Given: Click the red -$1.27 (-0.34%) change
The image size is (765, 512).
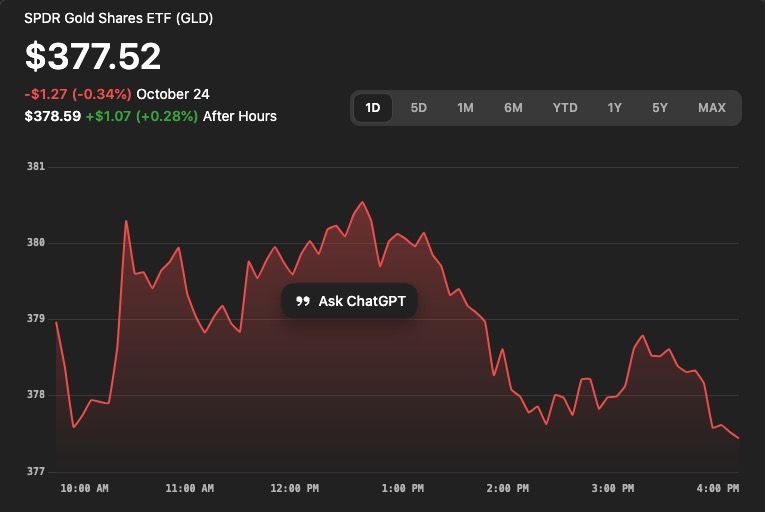Looking at the screenshot, I should click(78, 95).
